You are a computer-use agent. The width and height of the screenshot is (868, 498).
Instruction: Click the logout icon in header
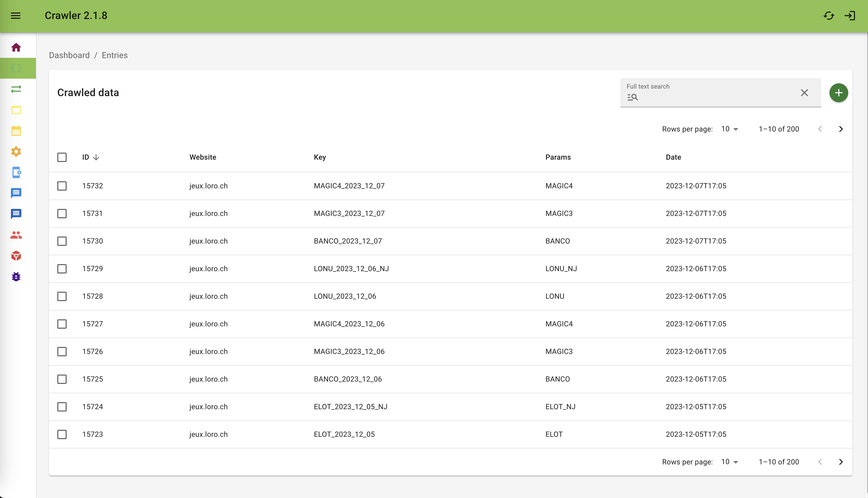tap(850, 16)
